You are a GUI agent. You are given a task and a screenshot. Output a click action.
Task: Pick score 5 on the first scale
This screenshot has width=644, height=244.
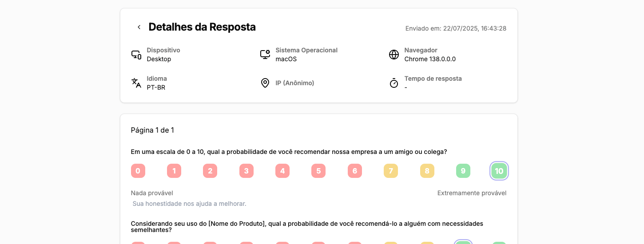[x=318, y=171]
